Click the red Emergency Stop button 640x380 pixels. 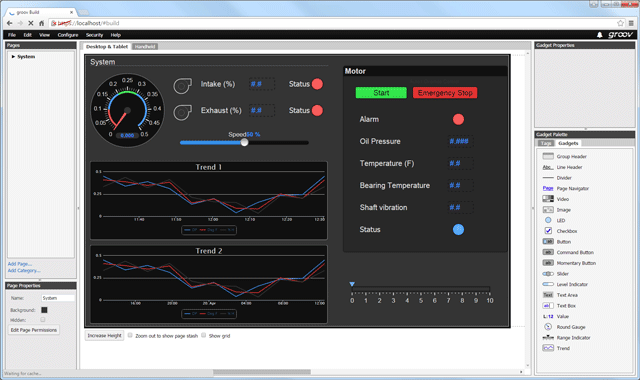point(445,93)
